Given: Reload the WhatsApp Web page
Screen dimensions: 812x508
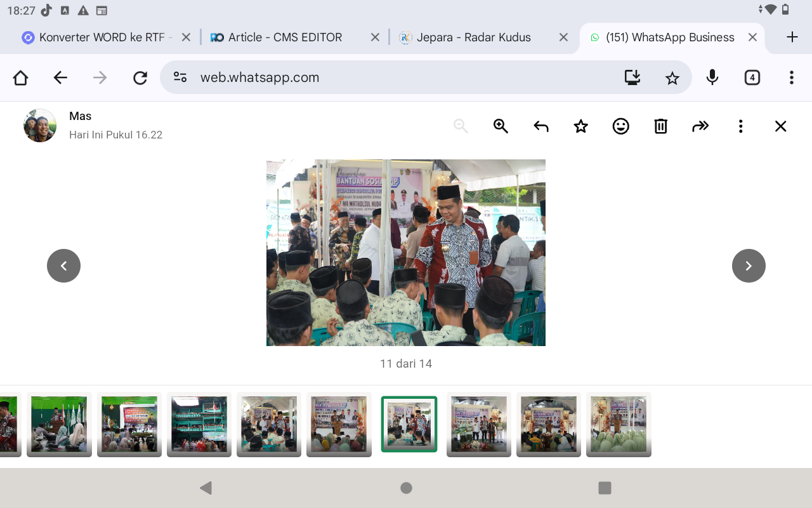Looking at the screenshot, I should tap(140, 77).
